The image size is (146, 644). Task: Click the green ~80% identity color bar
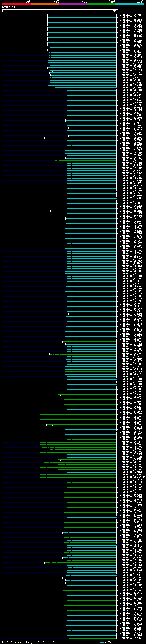coord(101,4)
